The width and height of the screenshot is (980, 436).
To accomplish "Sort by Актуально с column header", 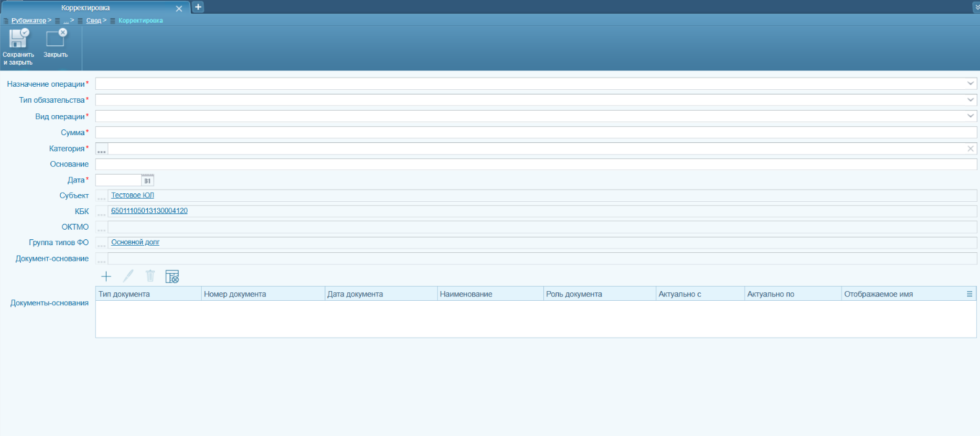I will point(700,294).
